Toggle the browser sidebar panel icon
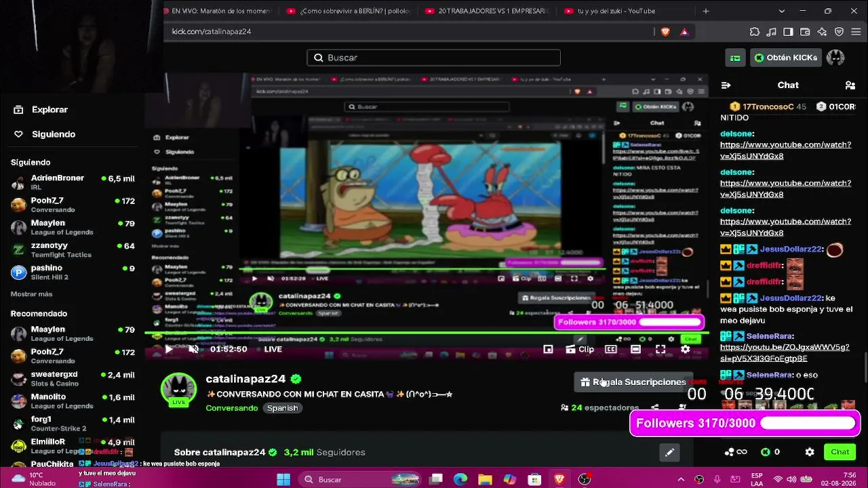Screen dimensions: 868x488 pos(788,31)
